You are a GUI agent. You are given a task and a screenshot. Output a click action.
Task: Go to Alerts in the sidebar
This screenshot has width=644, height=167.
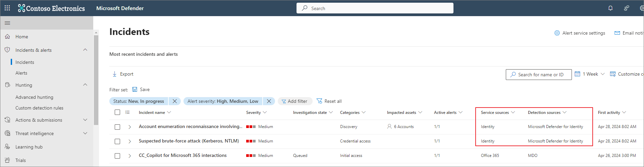(21, 73)
